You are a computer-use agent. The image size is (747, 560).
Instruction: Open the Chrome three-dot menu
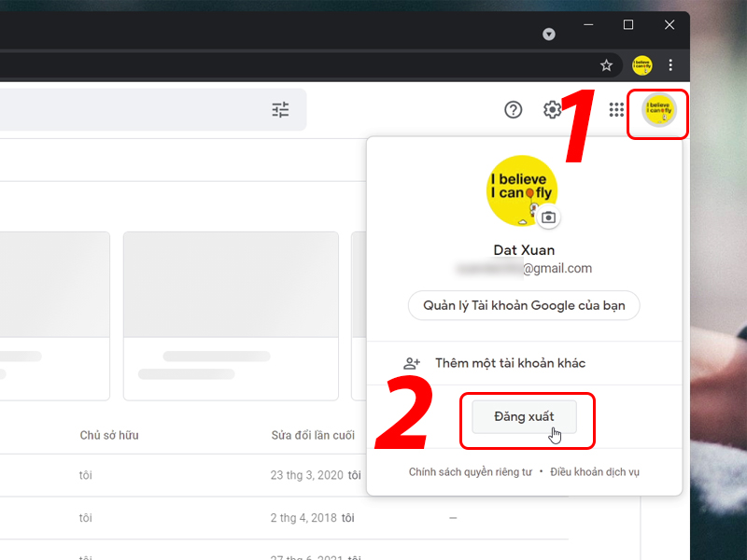(670, 64)
